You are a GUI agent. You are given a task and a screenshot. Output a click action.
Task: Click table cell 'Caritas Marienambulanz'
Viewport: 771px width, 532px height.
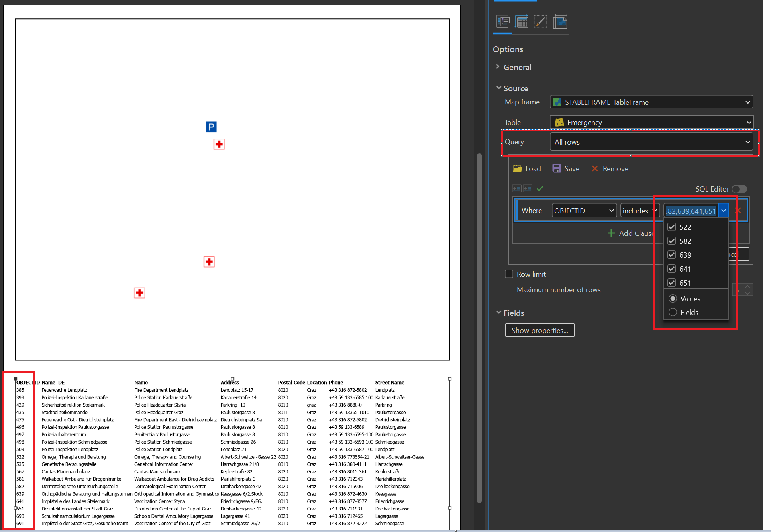(x=66, y=471)
